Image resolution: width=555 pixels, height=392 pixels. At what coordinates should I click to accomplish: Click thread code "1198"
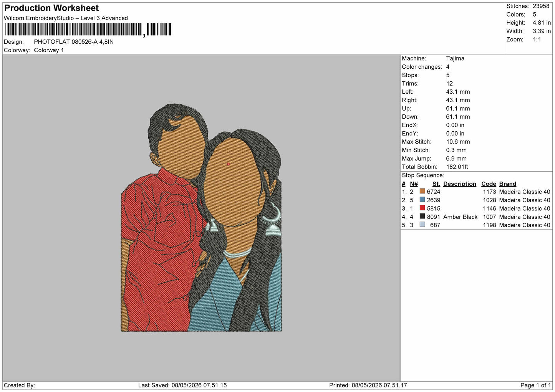pos(490,225)
